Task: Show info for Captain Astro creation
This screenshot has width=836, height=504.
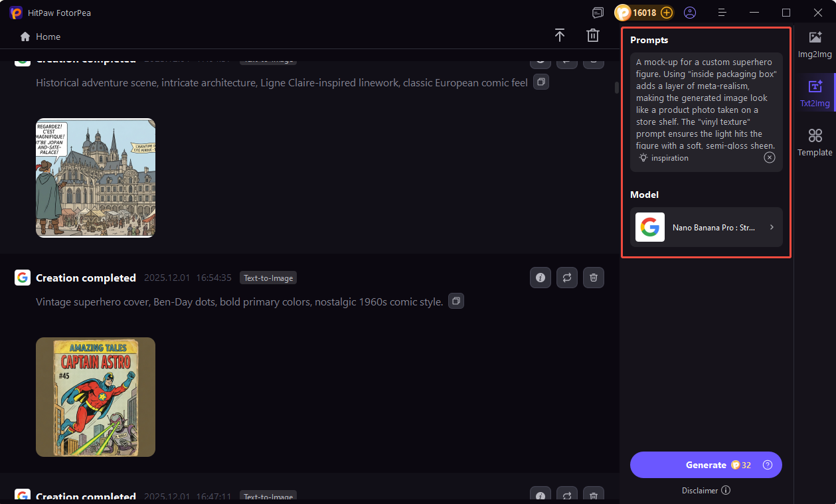Action: click(x=541, y=278)
